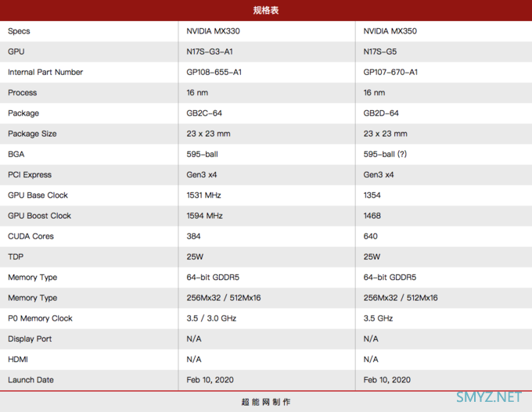Click the 规格表 table title
The height and width of the screenshot is (412, 532).
266,10
